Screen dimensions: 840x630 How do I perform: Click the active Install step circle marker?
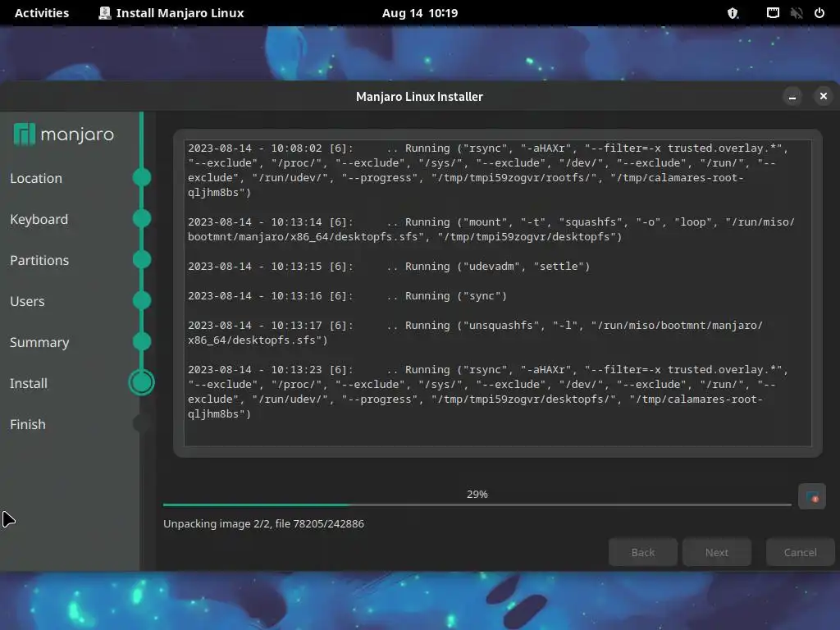141,382
